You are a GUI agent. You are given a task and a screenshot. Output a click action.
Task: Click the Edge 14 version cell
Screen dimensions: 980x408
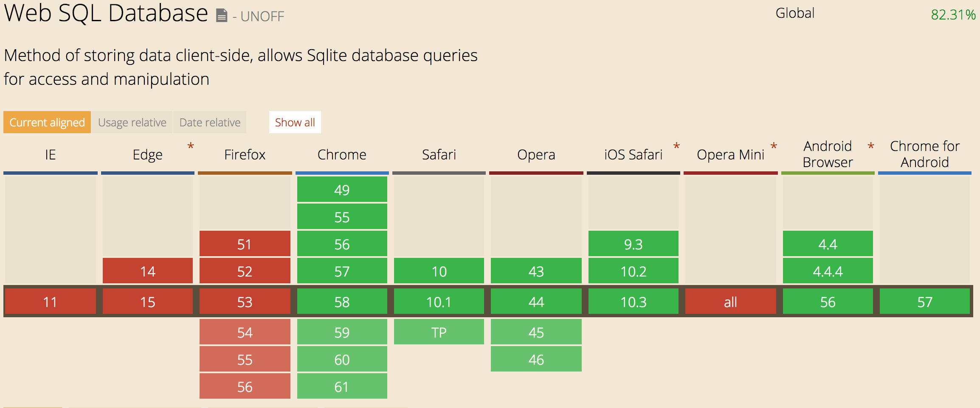[x=147, y=271]
